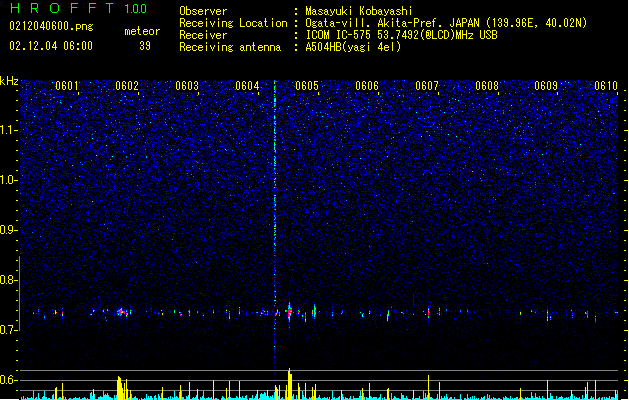
Task: Click the 0602 time marker
Action: point(127,86)
